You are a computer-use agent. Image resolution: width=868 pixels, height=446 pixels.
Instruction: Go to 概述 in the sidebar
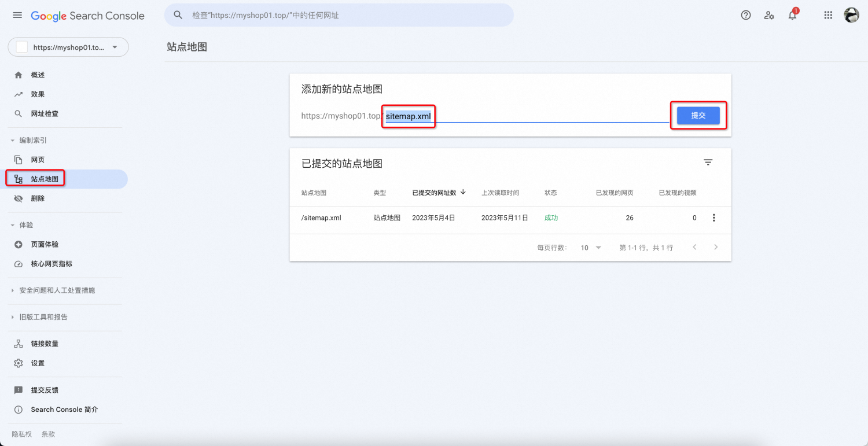point(38,75)
